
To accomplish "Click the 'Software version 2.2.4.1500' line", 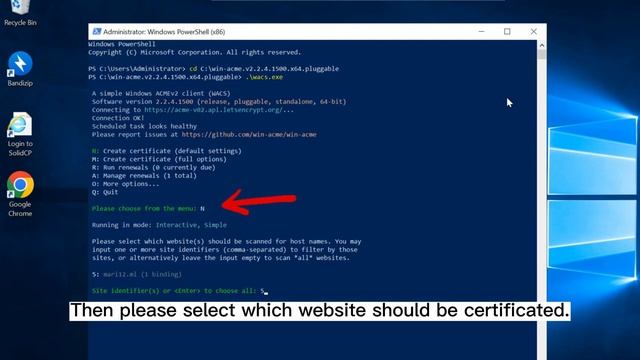I will [x=219, y=102].
